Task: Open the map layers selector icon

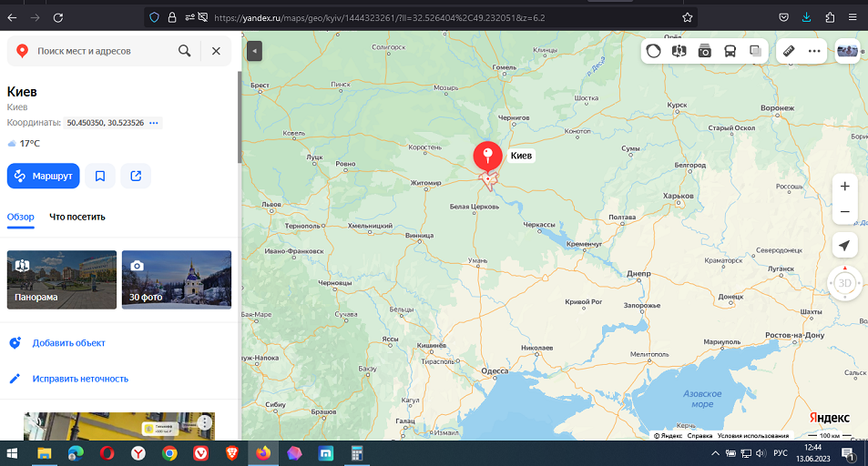Action: coord(755,51)
